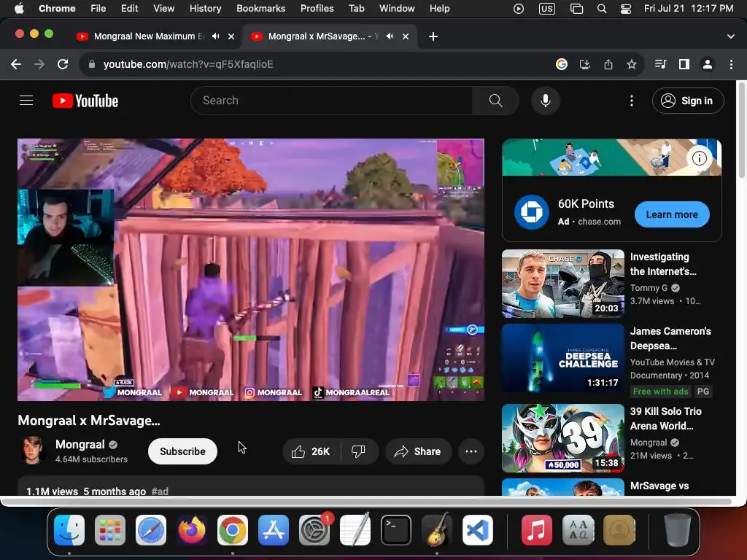The width and height of the screenshot is (747, 560).
Task: Click the Tommy G channel name
Action: (649, 287)
